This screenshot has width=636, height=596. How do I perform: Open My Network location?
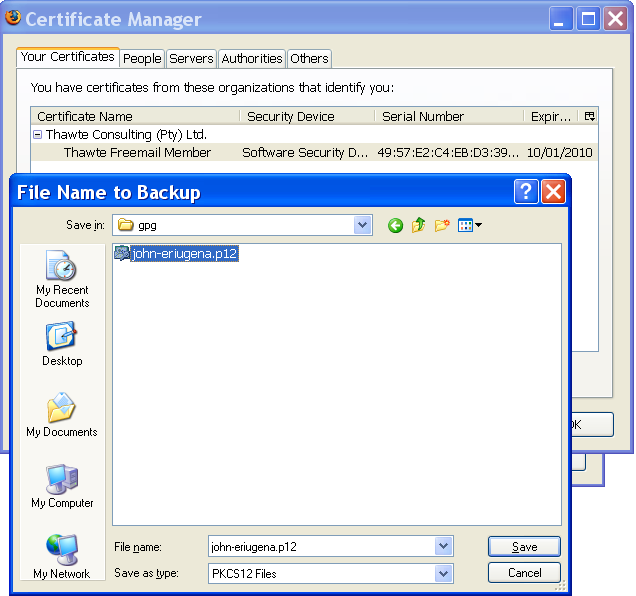62,557
